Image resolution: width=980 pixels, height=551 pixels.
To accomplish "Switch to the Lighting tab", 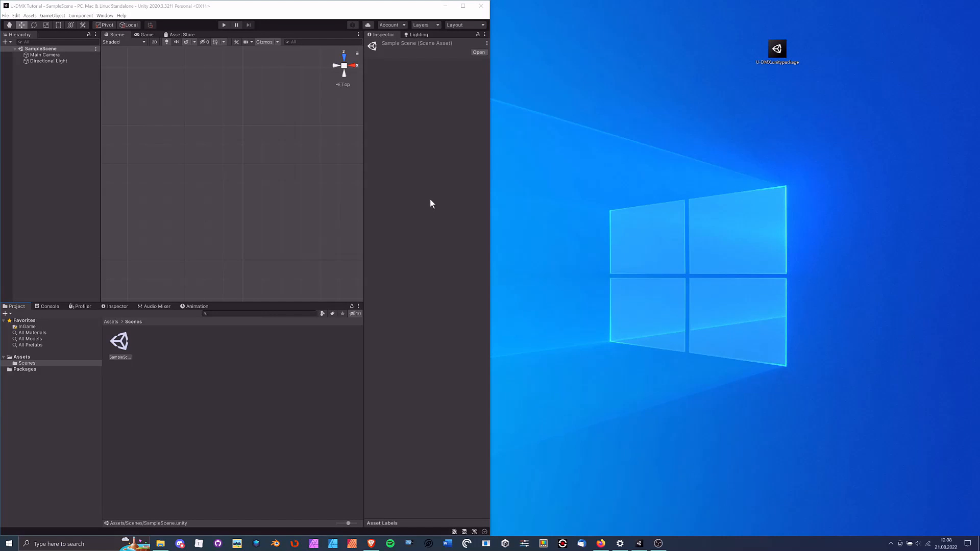I will coord(416,35).
